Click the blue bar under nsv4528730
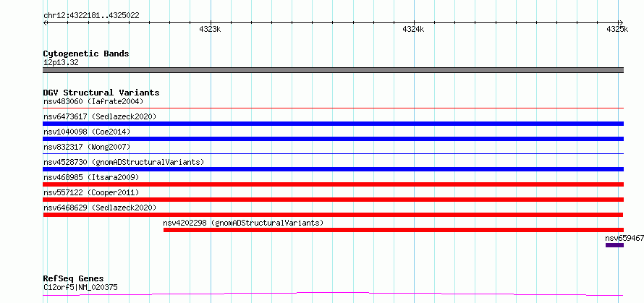Screen dimensions: 644x303 [x=333, y=169]
